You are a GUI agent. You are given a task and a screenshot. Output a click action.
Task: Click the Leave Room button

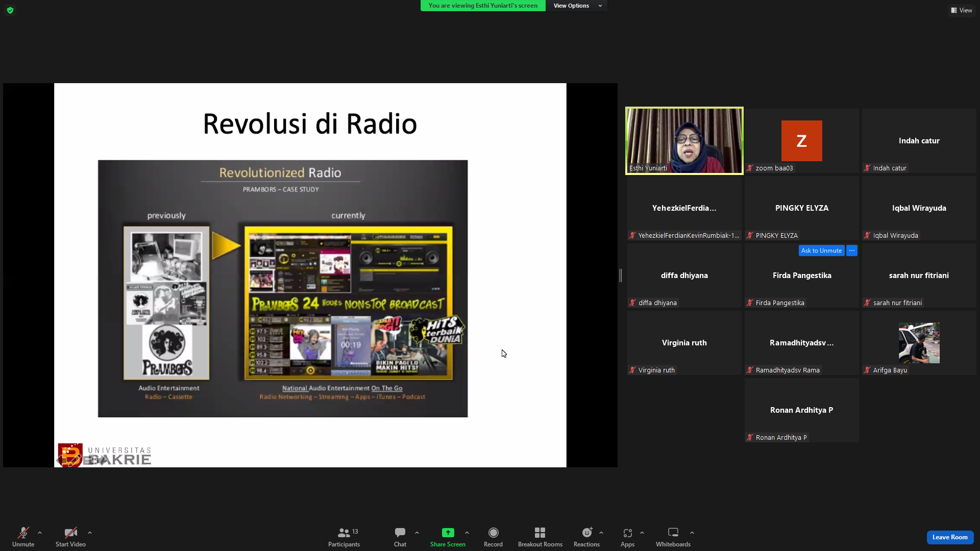coord(950,537)
